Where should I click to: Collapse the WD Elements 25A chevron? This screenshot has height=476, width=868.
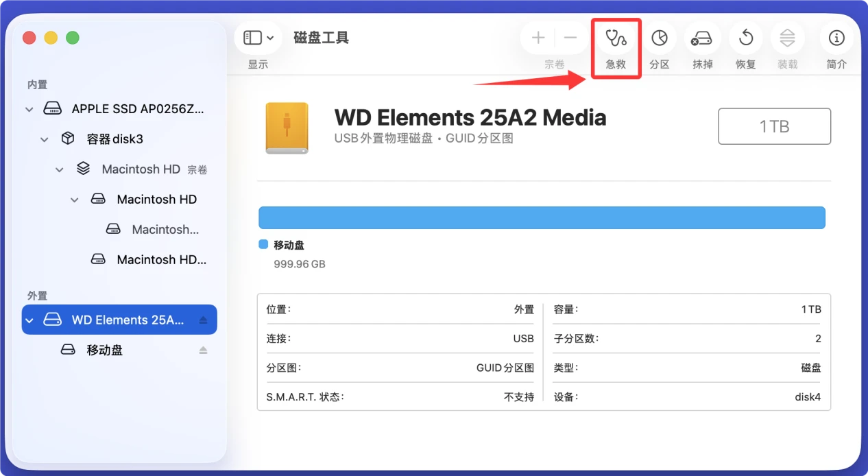pos(29,320)
